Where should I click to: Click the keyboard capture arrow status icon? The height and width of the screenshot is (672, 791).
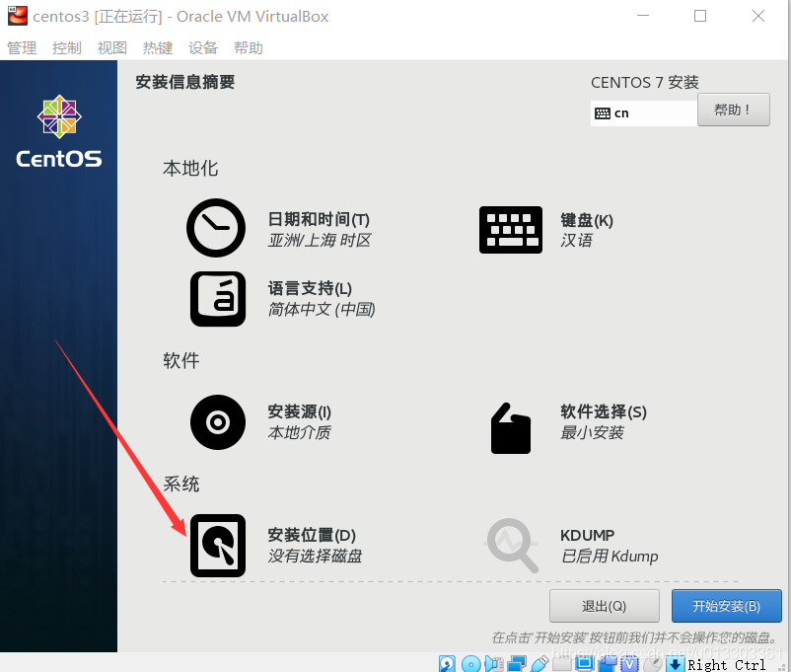(675, 664)
